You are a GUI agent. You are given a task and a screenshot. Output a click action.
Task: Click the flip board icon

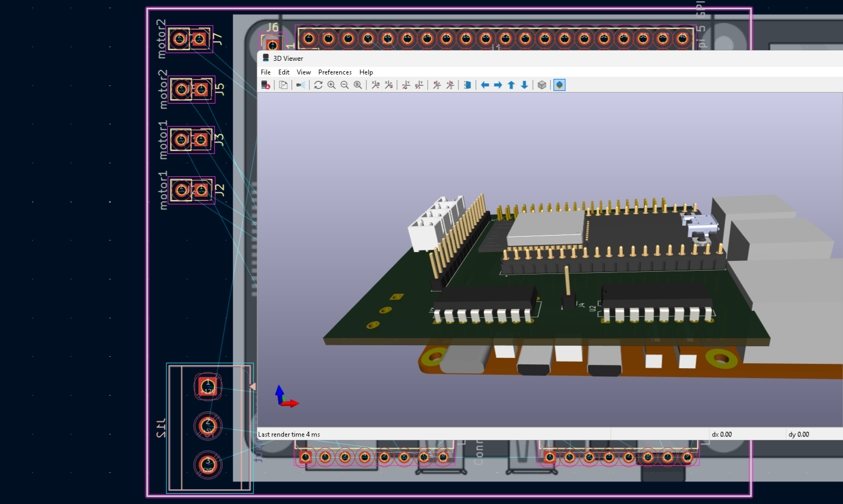point(467,85)
